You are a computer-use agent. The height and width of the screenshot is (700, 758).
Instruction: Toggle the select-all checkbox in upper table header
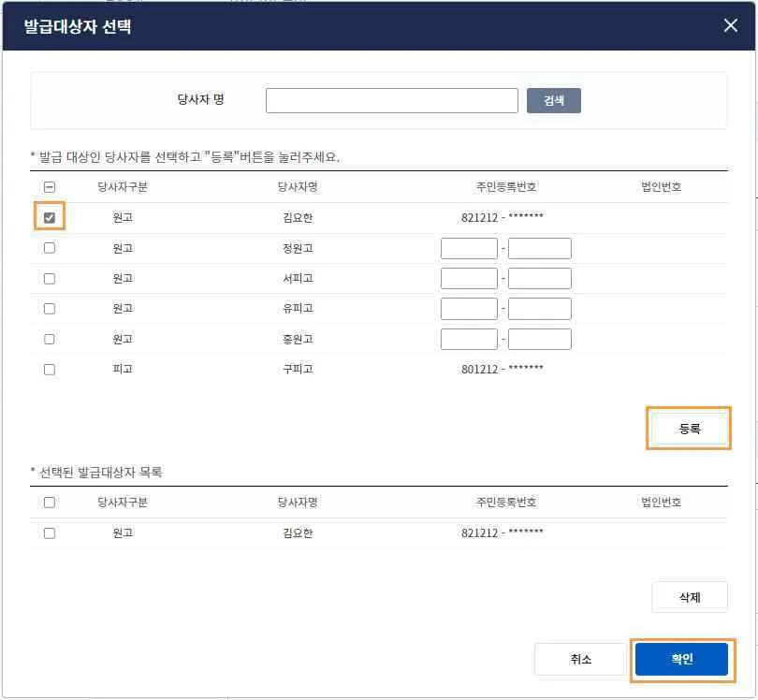50,187
